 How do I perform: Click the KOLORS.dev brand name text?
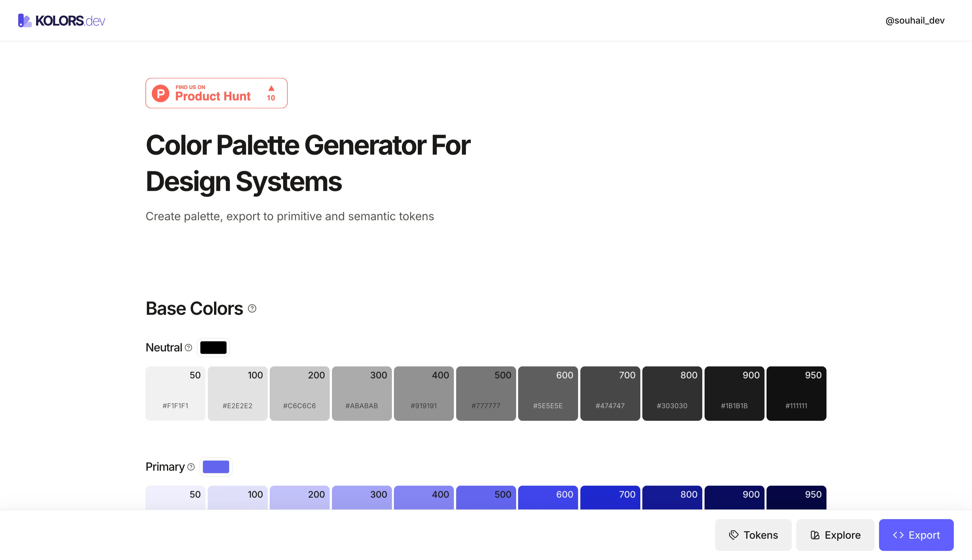(x=70, y=21)
